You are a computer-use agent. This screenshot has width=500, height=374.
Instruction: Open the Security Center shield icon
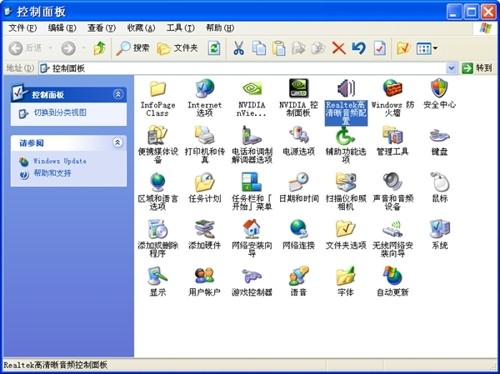(439, 89)
